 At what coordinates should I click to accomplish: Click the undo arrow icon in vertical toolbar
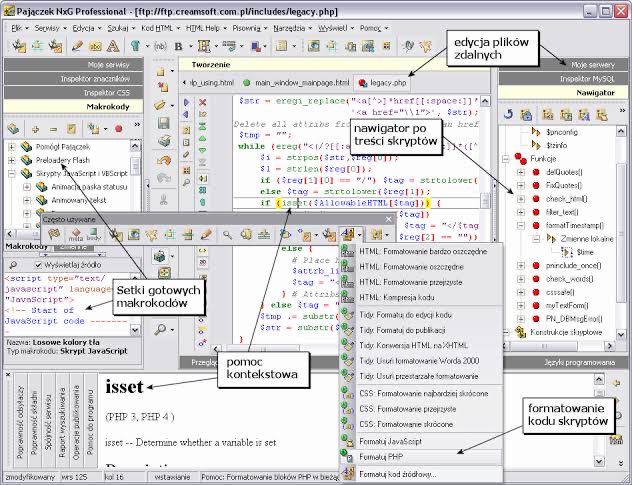164,160
